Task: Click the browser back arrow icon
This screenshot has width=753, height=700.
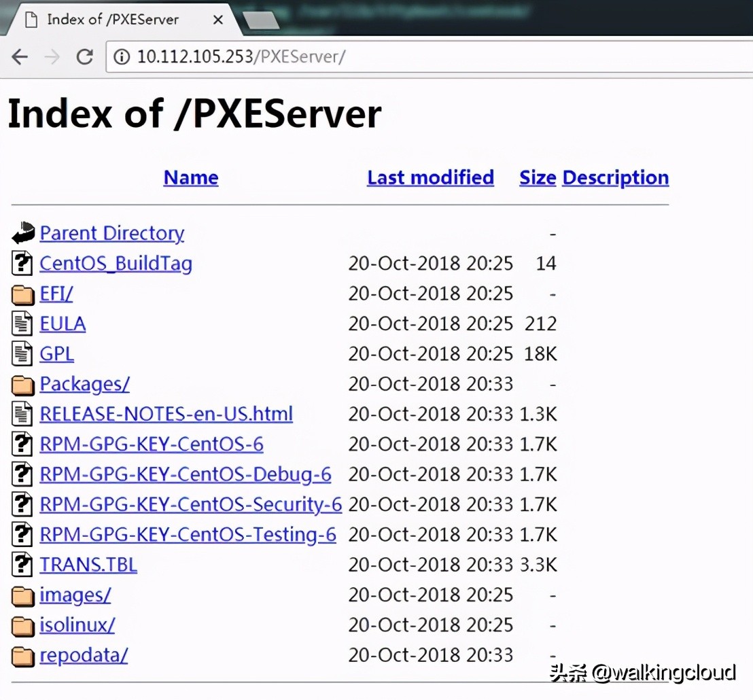Action: click(x=19, y=57)
